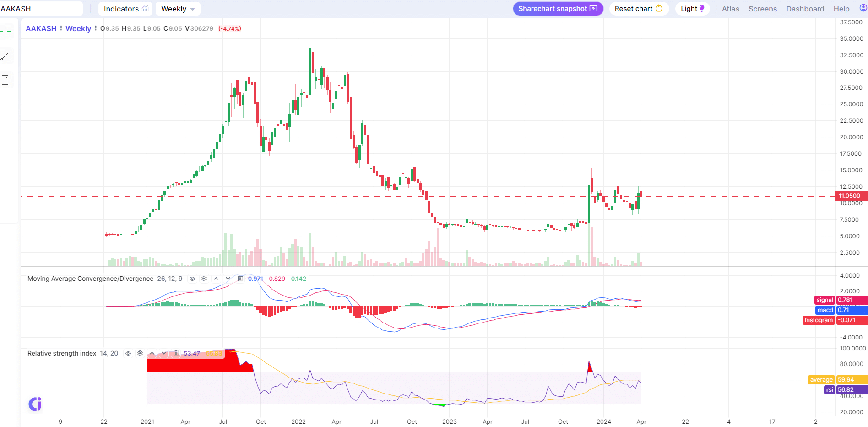Viewport: 868px width, 427px height.
Task: Click the macd 0.71 value label
Action: click(841, 310)
